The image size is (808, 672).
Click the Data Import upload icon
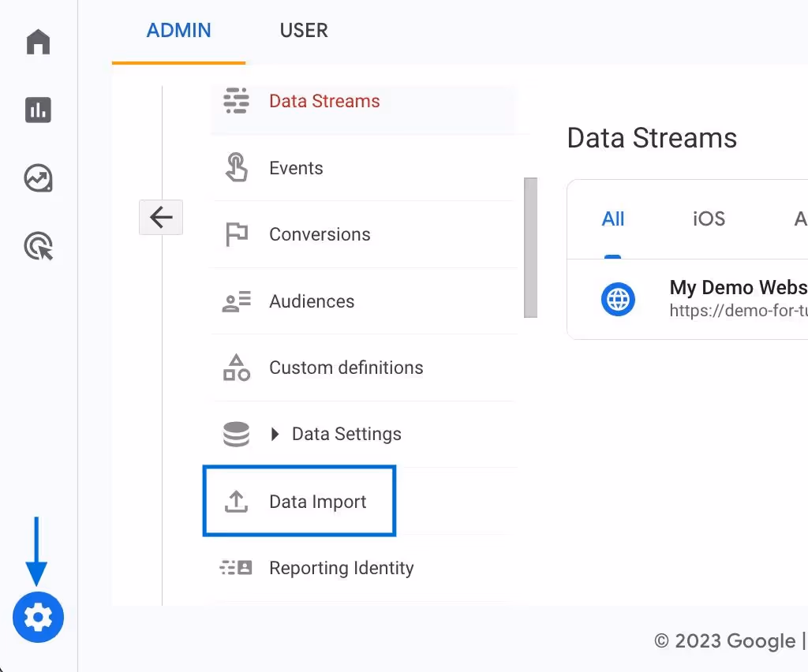pyautogui.click(x=236, y=502)
